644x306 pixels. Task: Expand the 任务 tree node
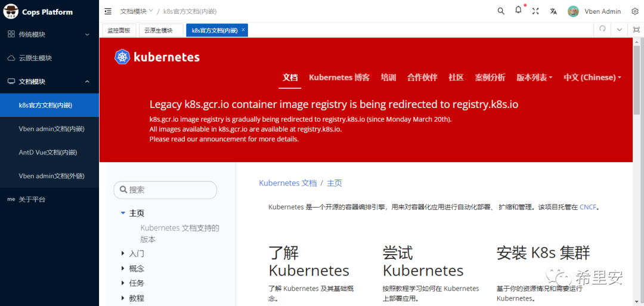(123, 283)
